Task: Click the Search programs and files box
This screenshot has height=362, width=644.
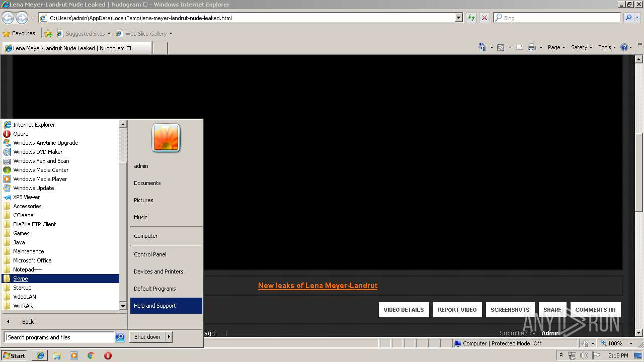Action: click(59, 337)
